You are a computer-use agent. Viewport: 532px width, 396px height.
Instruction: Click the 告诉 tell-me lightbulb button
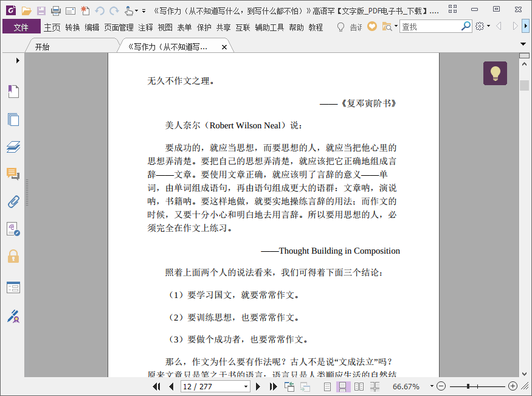349,27
